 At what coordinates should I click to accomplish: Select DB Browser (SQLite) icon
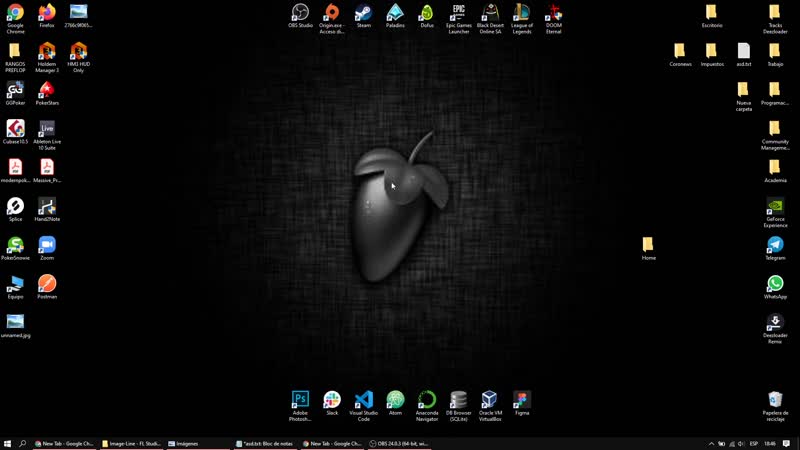[459, 400]
